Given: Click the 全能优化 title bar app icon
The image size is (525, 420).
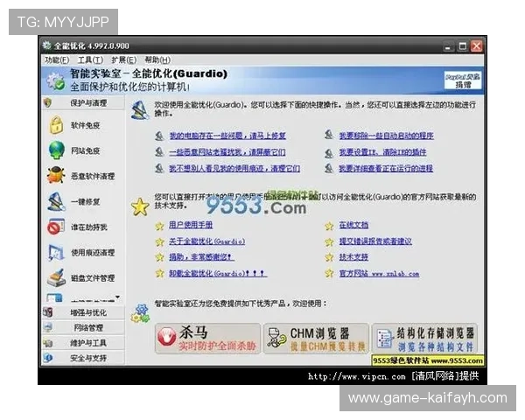Looking at the screenshot, I should [x=47, y=45].
